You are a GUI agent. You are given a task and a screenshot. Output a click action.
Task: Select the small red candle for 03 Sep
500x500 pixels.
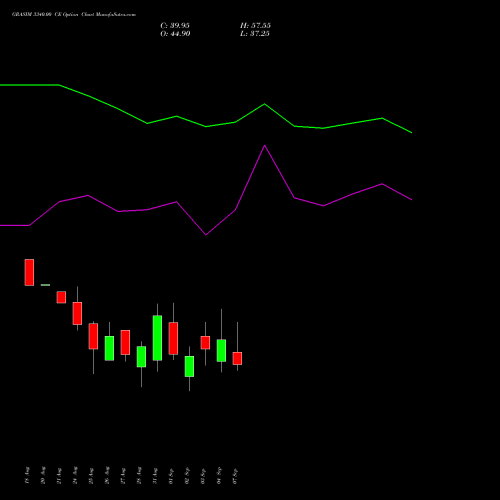tap(205, 343)
